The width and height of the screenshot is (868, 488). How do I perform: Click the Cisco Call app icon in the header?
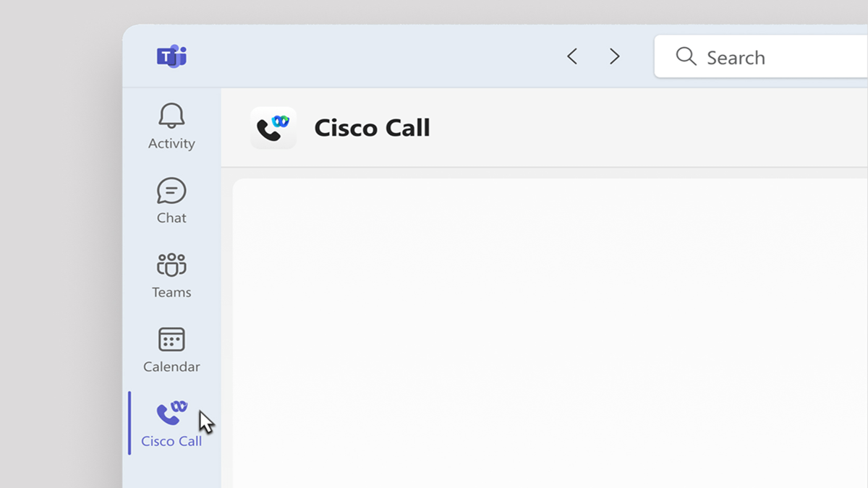pos(273,127)
